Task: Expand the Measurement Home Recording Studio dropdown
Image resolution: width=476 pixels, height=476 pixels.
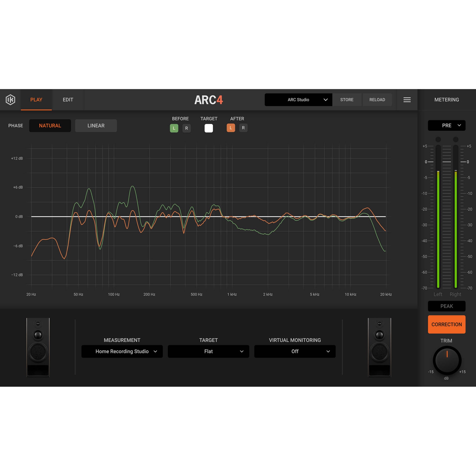Action: coord(122,351)
